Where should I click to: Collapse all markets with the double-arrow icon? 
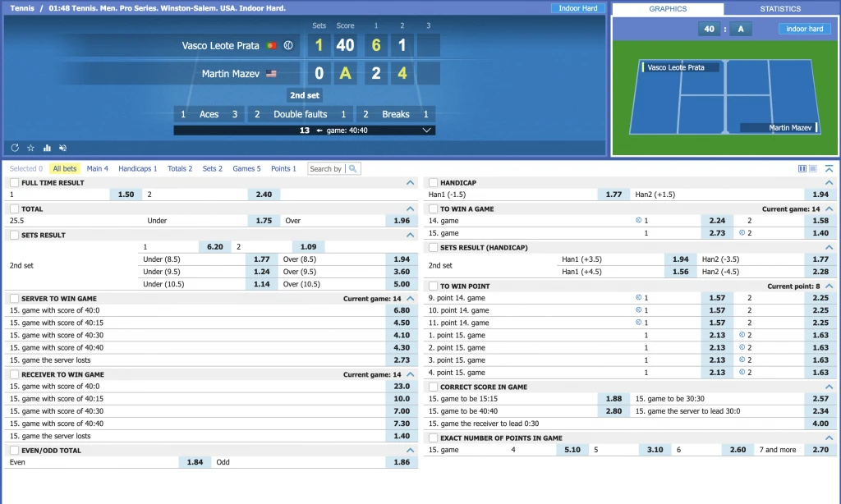[x=829, y=168]
